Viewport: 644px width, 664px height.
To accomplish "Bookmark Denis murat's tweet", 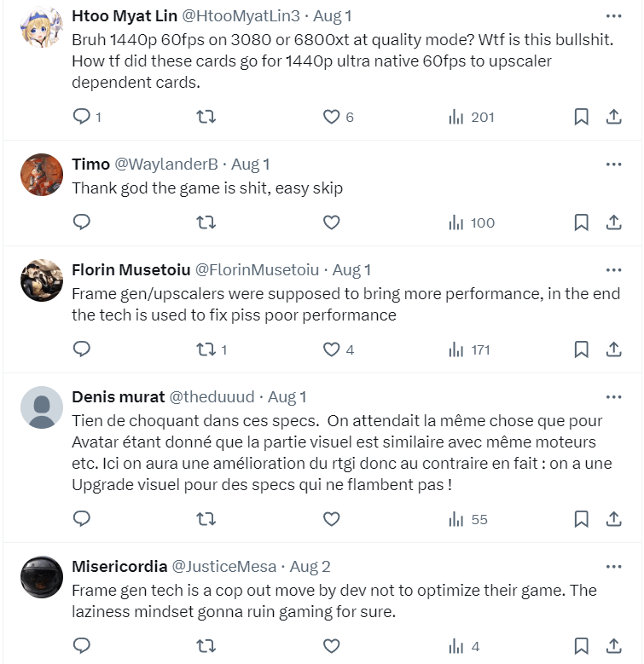I will click(x=581, y=519).
